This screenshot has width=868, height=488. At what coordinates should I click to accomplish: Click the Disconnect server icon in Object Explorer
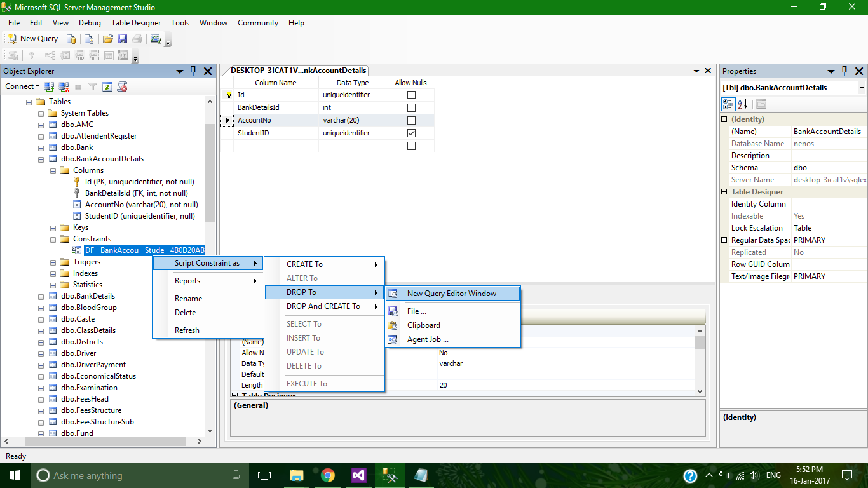tap(64, 86)
